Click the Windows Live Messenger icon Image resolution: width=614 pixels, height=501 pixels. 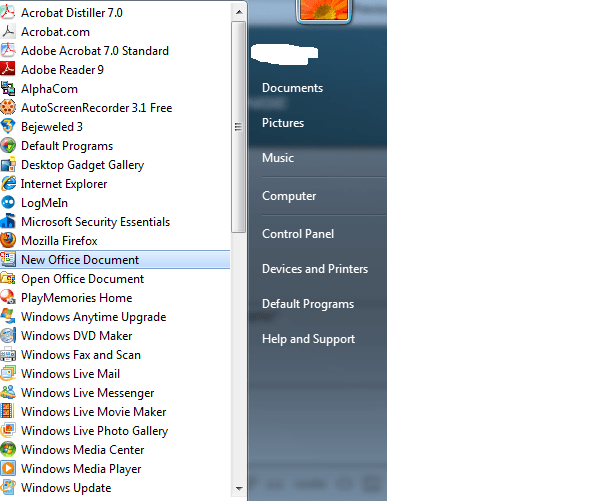[8, 392]
